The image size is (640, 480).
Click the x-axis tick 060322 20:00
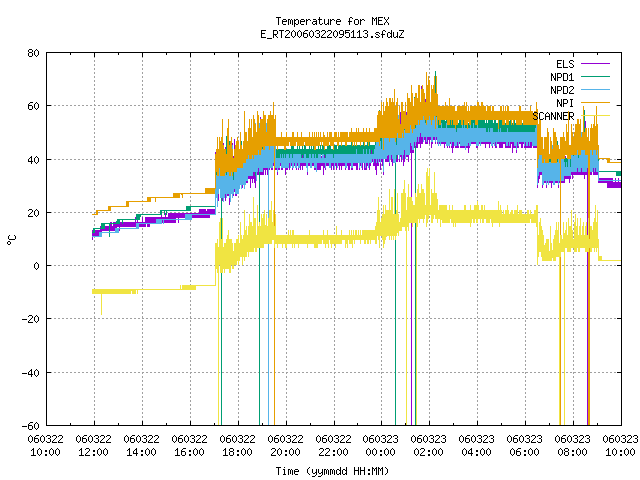click(x=286, y=445)
